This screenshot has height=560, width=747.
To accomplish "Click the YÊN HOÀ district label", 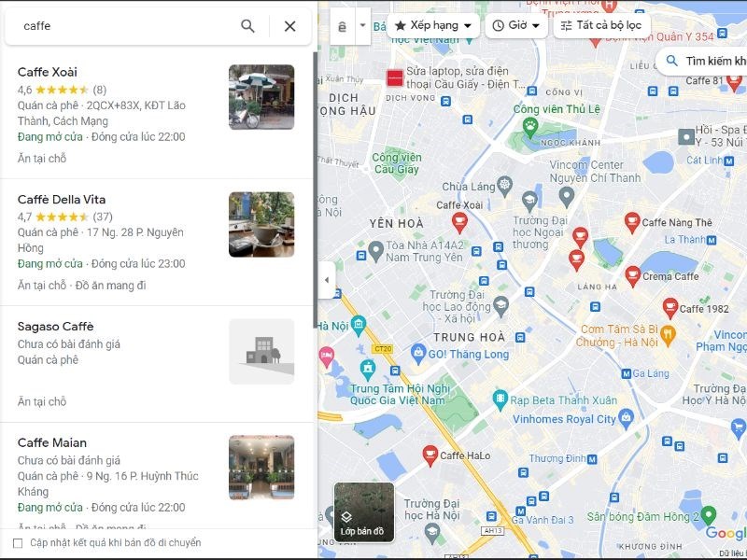I will pos(396,223).
